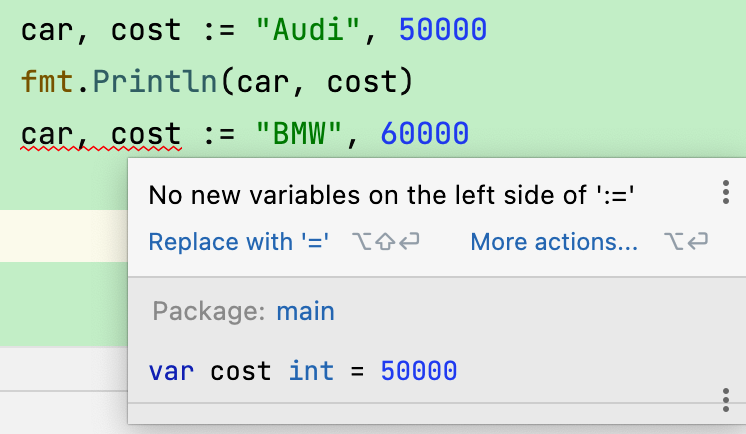
Task: Place cursor on the 50000 number in first line
Action: pos(442,30)
